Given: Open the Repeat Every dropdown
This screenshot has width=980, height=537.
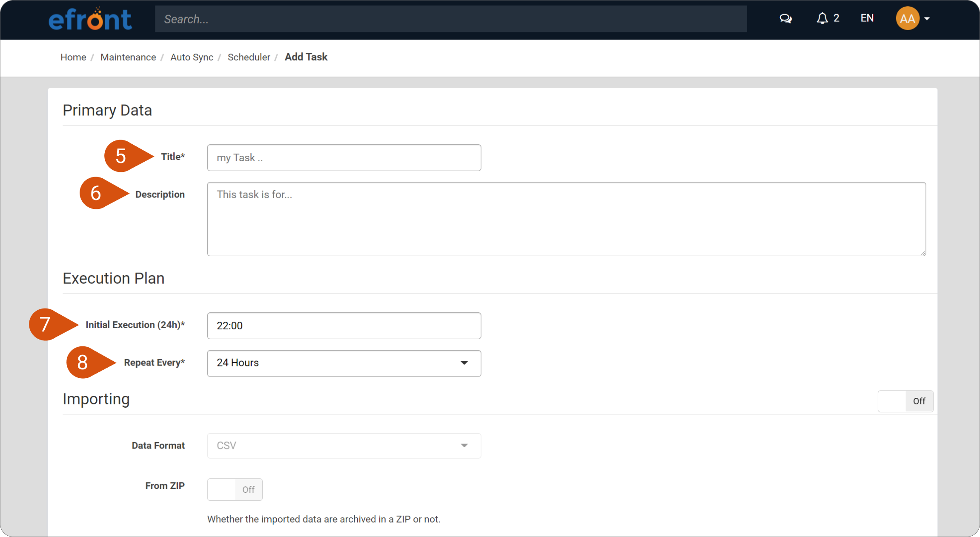Looking at the screenshot, I should click(344, 363).
